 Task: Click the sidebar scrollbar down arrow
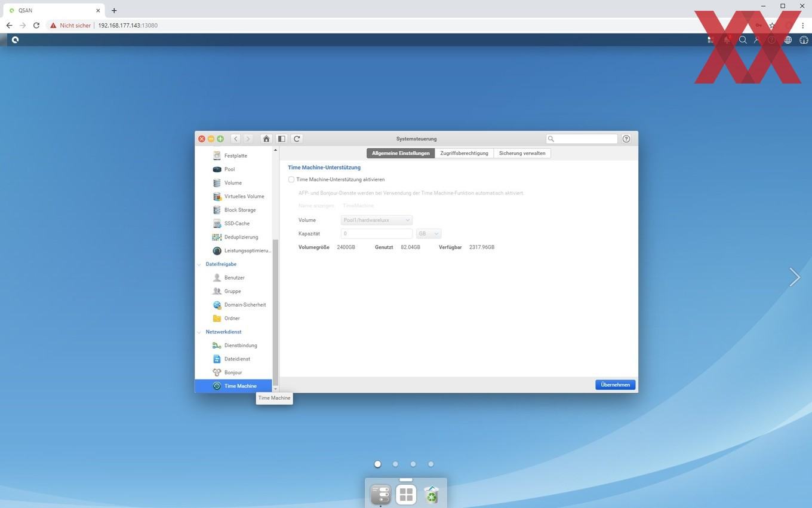click(275, 389)
